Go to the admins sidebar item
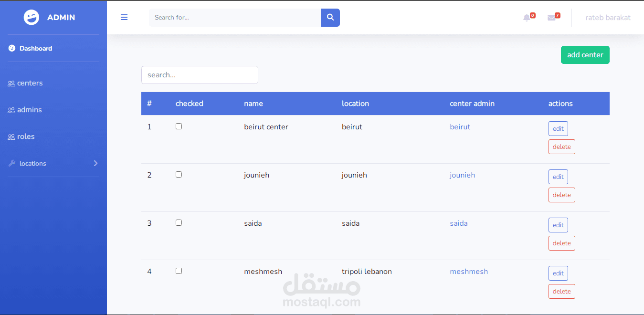 tap(29, 110)
